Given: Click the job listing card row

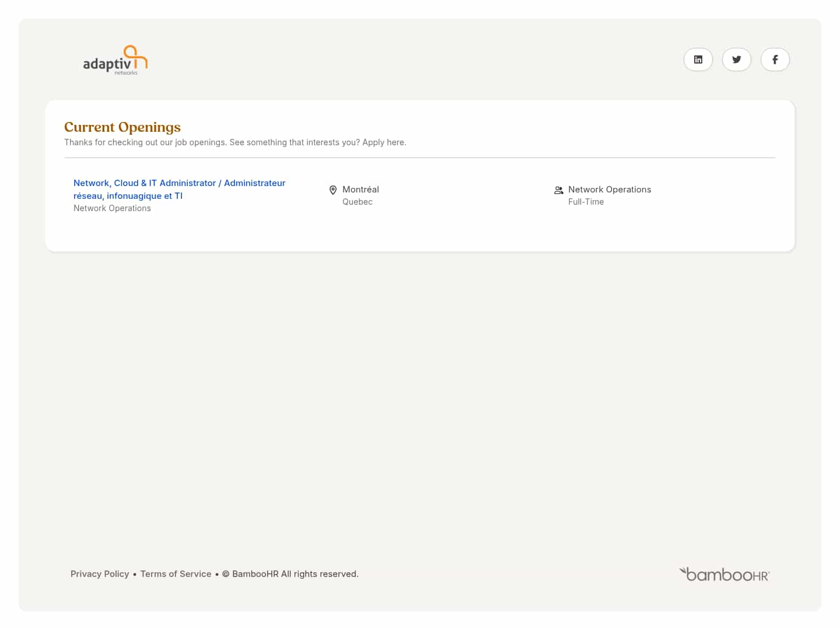Looking at the screenshot, I should 419,195.
